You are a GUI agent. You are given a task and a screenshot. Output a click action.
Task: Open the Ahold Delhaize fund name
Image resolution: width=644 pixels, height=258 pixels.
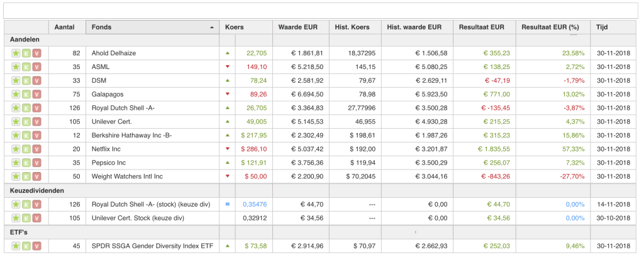(113, 53)
